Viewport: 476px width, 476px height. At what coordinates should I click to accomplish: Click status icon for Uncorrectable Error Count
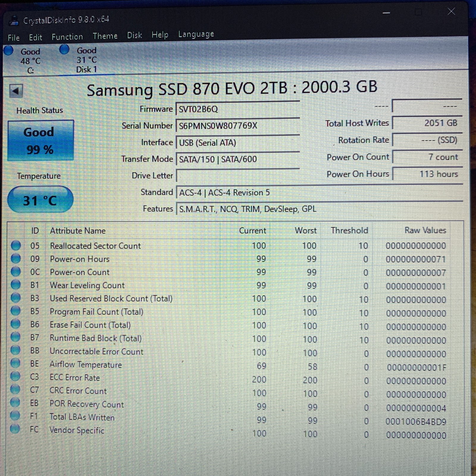(15, 350)
